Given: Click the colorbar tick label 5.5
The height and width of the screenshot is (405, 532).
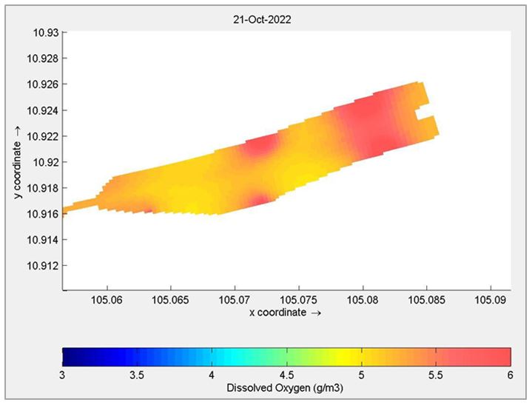Looking at the screenshot, I should point(436,375).
